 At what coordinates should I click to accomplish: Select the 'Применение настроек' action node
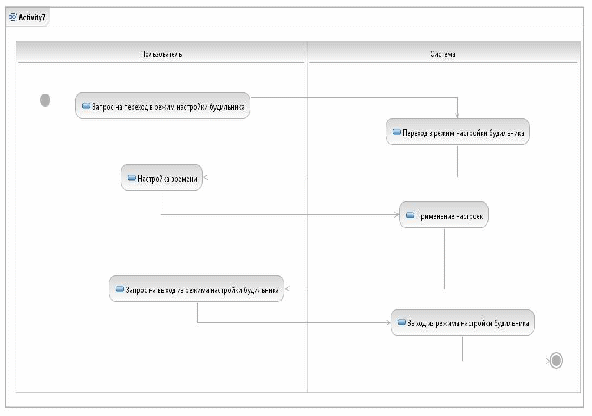point(444,215)
